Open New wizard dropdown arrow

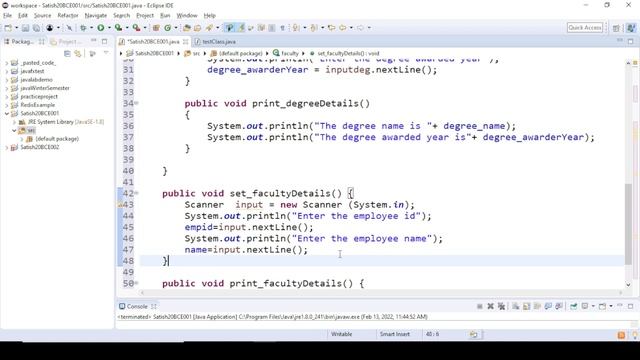tap(16, 28)
